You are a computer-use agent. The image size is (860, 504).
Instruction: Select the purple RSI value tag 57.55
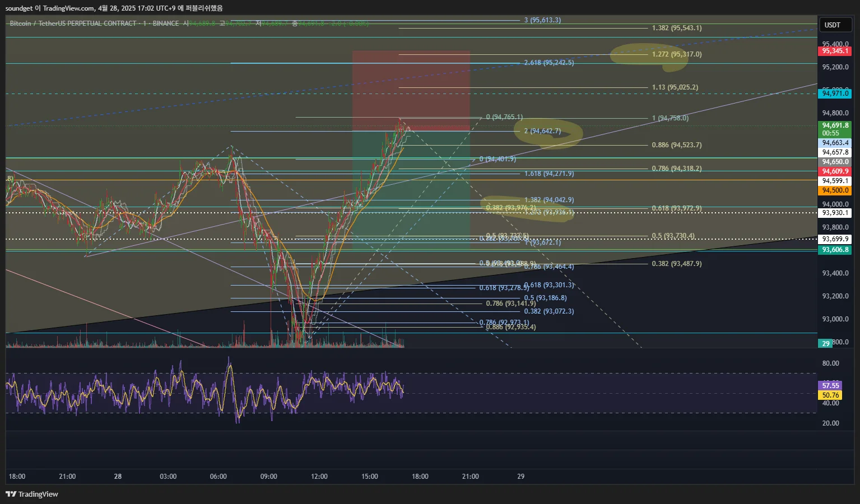click(x=830, y=385)
